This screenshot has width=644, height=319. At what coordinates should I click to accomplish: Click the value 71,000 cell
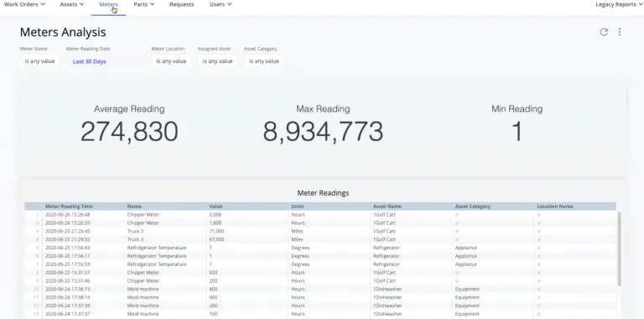[x=216, y=231]
